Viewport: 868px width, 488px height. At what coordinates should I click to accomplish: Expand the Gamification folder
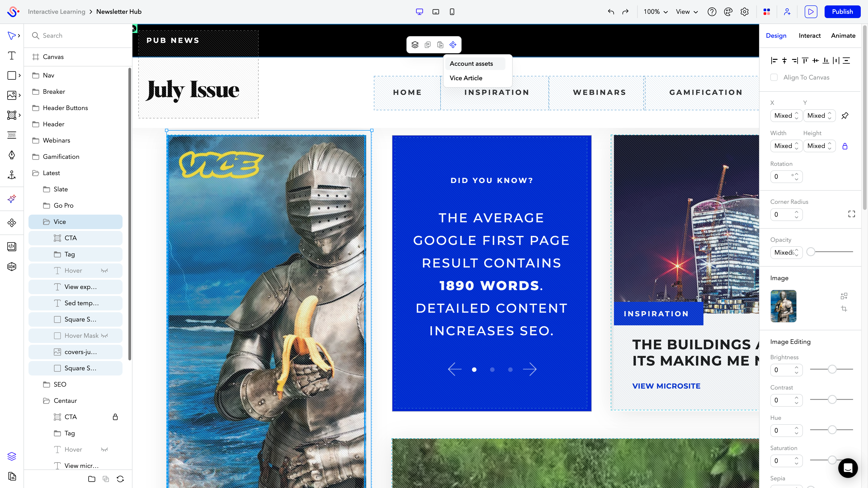click(x=35, y=157)
